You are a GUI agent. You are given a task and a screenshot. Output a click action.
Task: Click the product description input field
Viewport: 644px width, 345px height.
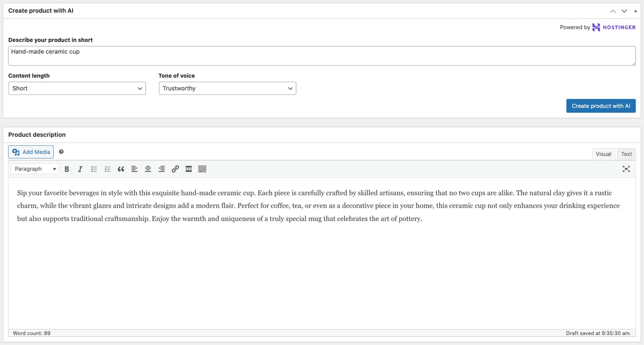pyautogui.click(x=322, y=55)
